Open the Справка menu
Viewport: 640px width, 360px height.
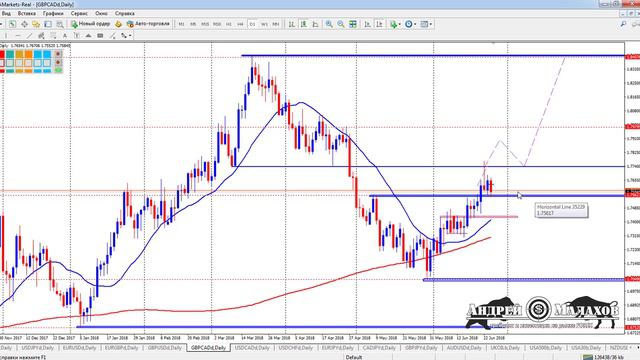coord(124,13)
